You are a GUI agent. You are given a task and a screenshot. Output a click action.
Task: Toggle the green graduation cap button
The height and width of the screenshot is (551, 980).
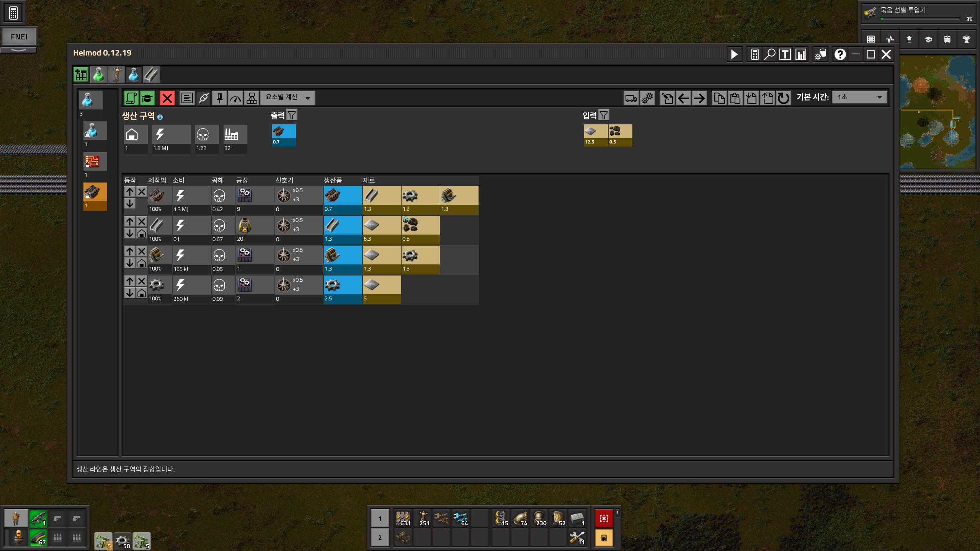[x=147, y=98]
